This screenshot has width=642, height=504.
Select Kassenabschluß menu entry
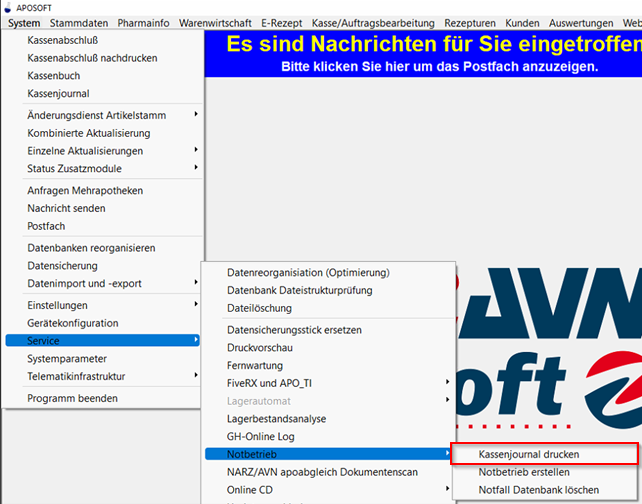tap(102, 40)
